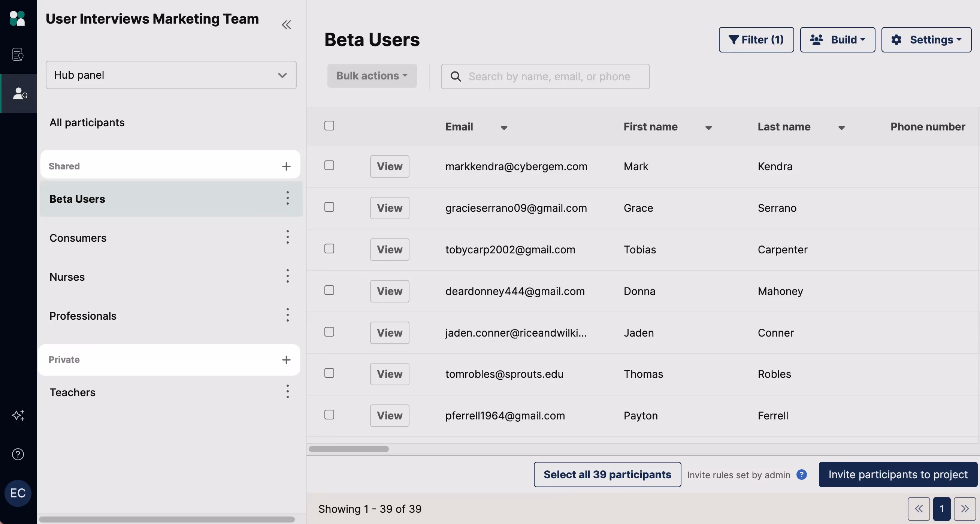Click the sparkle AI icon in rail

[x=18, y=415]
